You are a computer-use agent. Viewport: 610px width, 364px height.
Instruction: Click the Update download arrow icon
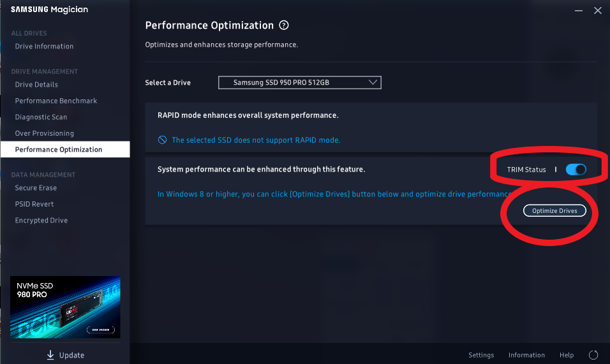pos(50,354)
